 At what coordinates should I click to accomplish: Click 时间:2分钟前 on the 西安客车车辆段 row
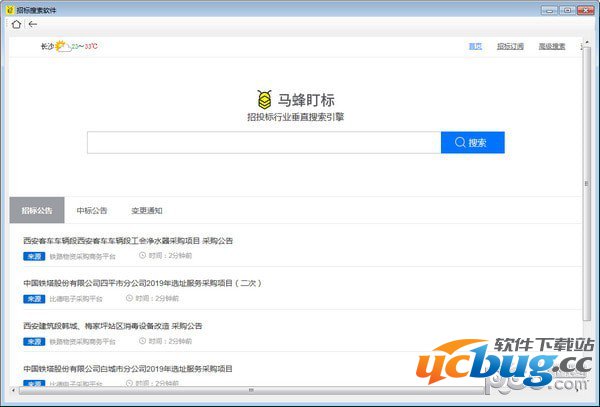click(170, 256)
